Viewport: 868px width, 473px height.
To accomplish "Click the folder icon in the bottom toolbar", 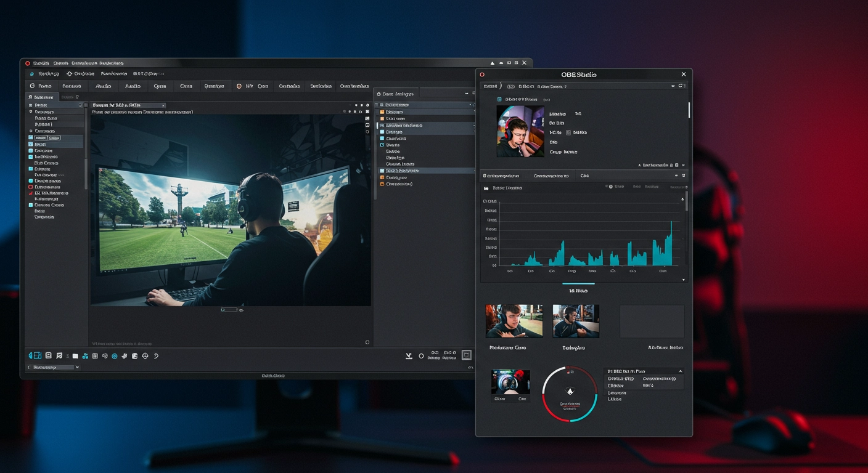I will click(75, 356).
